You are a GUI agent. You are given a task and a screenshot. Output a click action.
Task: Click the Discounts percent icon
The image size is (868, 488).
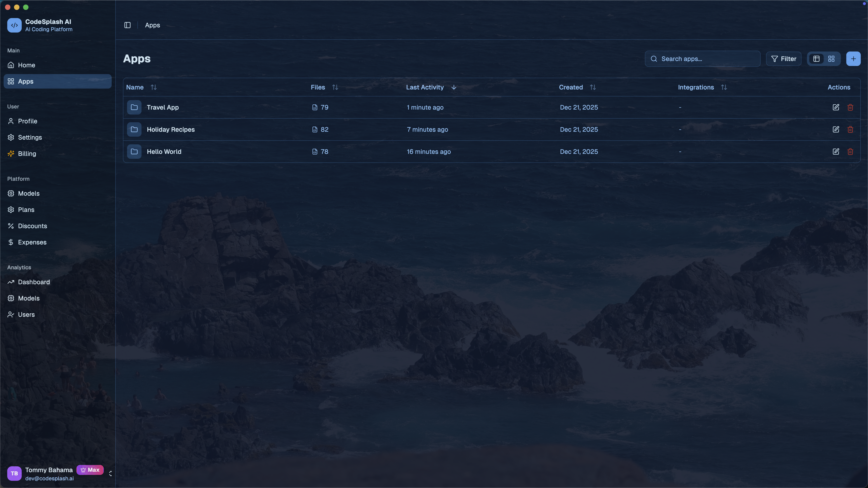tap(11, 226)
